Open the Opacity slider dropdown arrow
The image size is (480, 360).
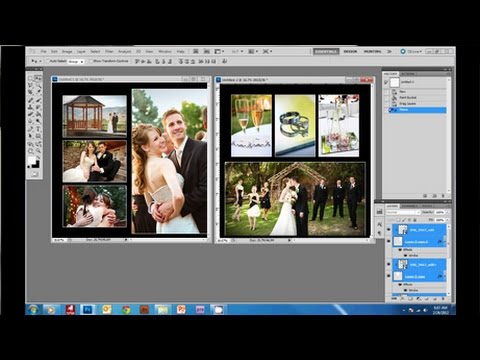point(448,212)
